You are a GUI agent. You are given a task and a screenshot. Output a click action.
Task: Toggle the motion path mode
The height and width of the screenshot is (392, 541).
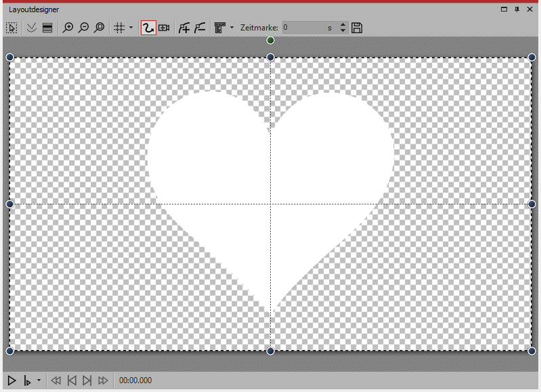148,28
